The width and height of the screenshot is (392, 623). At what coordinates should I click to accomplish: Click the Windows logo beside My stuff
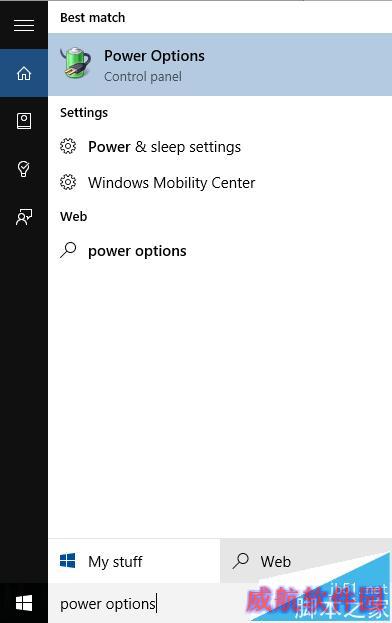click(x=68, y=561)
